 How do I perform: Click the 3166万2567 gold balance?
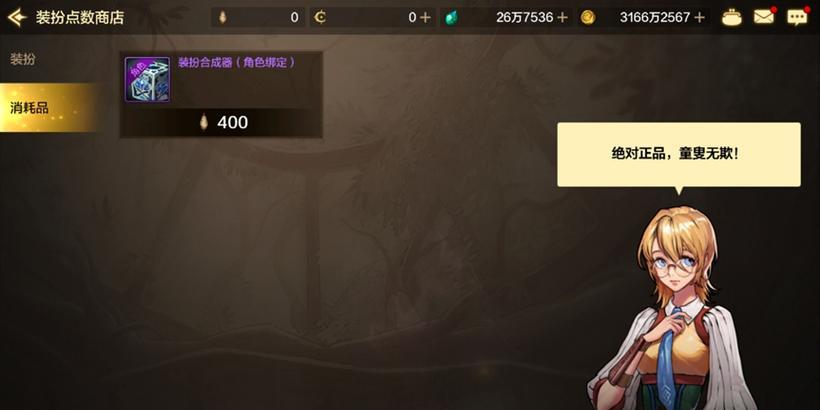[655, 18]
